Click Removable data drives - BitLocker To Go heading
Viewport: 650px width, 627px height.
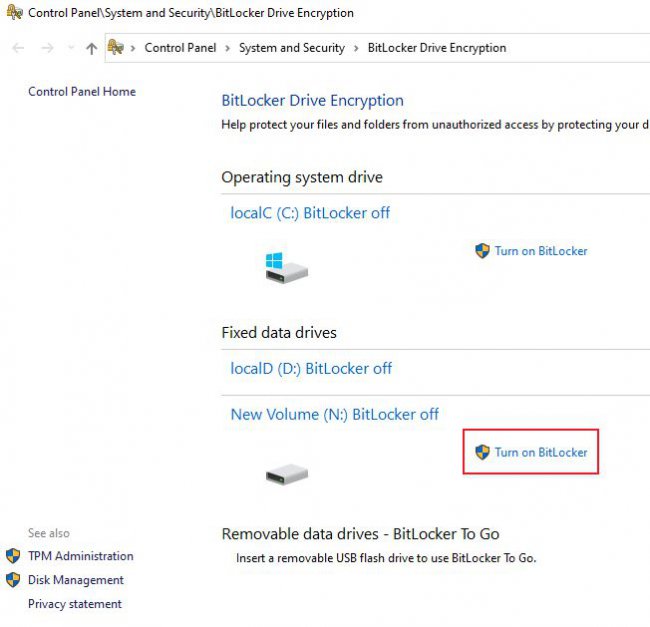pyautogui.click(x=361, y=534)
